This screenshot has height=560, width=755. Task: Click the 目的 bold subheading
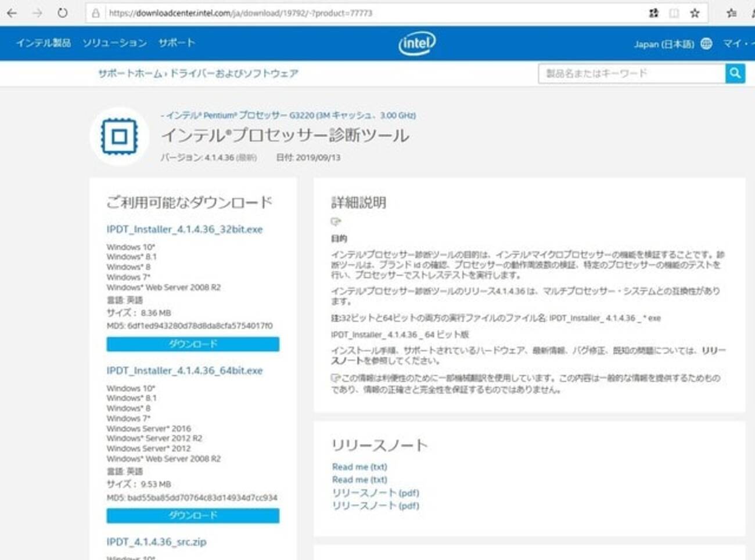point(339,239)
